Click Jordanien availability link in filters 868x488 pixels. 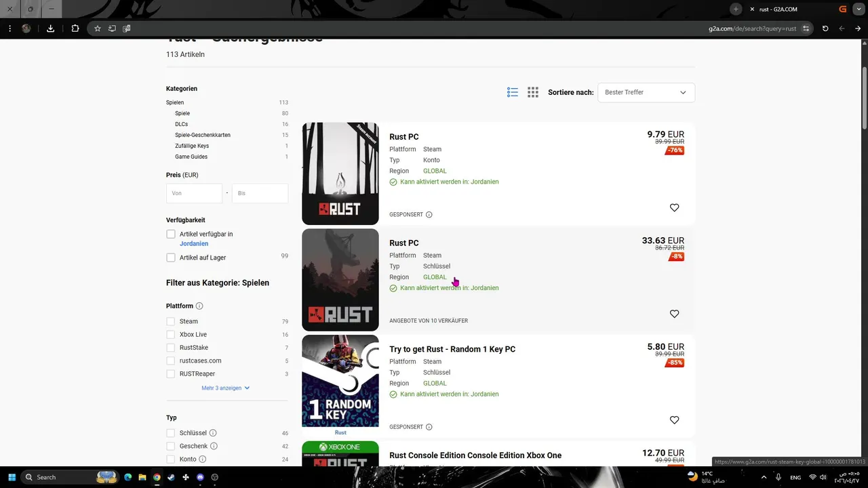coord(194,243)
